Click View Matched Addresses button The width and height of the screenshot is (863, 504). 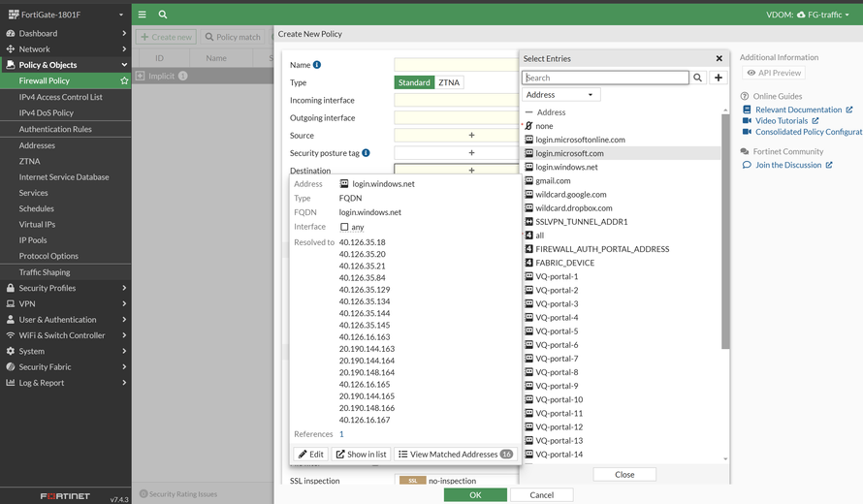455,454
